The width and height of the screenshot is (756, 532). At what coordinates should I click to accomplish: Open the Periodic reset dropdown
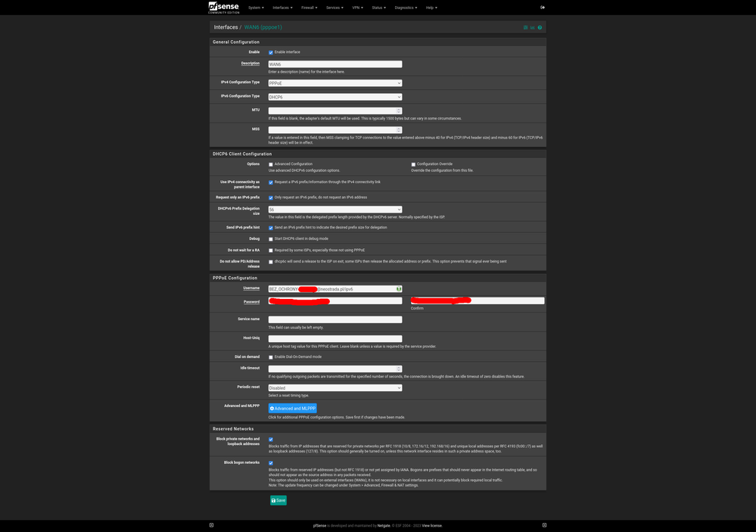(334, 388)
